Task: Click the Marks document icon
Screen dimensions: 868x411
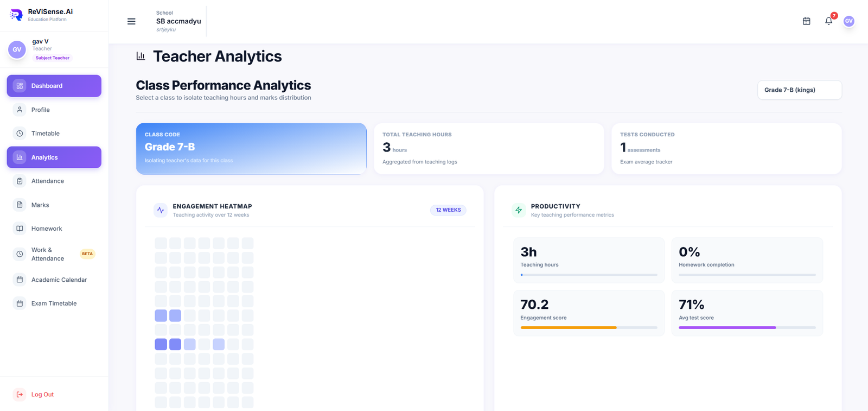Action: click(x=20, y=205)
